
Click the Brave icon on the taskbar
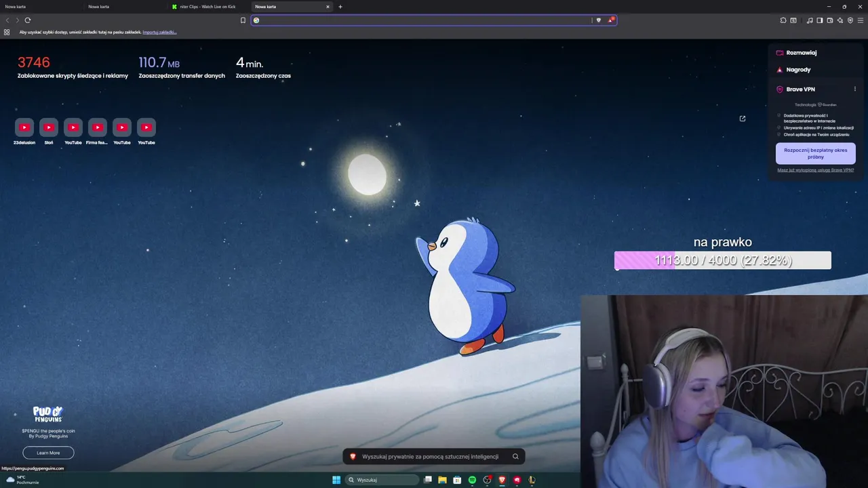(x=502, y=480)
